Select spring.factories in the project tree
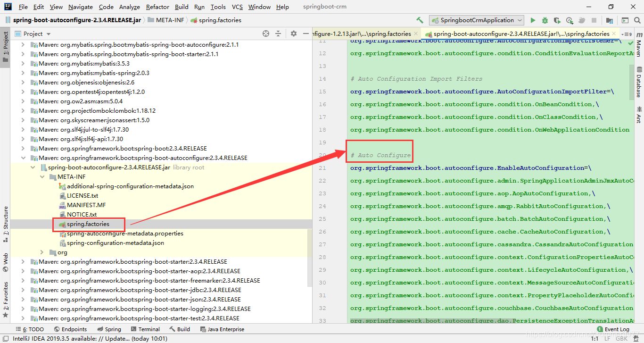This screenshot has height=343, width=644. click(x=88, y=224)
